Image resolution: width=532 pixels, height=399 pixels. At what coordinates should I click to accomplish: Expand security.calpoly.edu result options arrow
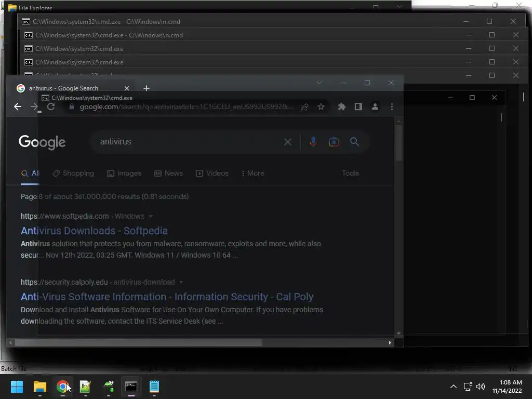click(x=181, y=282)
